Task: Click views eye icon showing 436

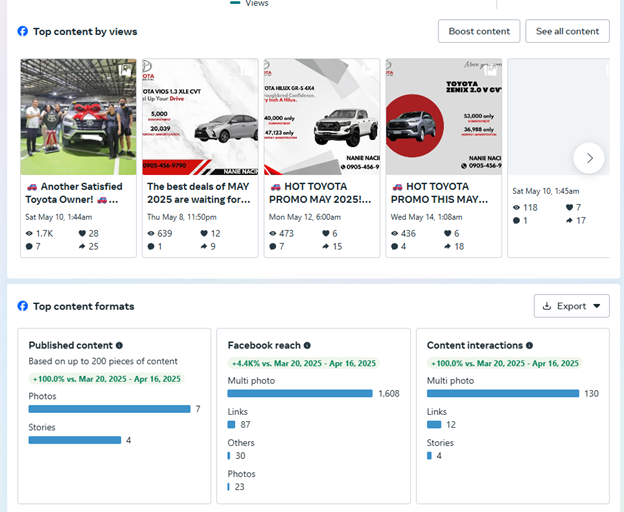Action: coord(394,234)
